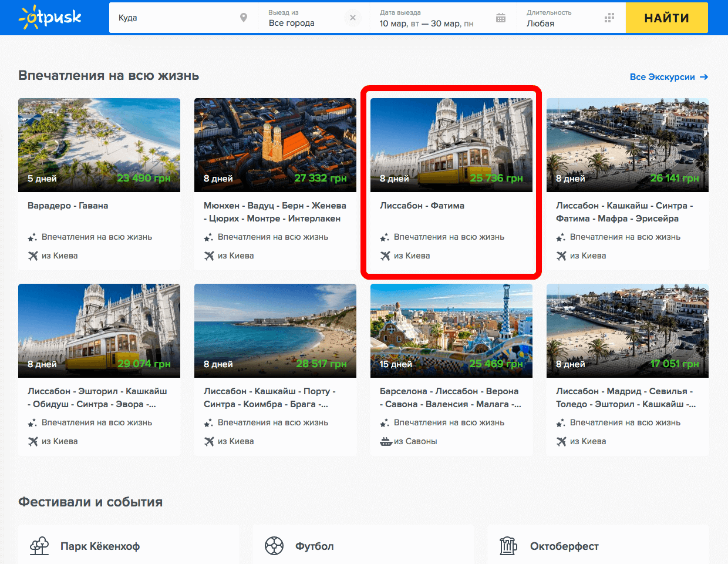Viewport: 728px width, 564px height.
Task: Open the Длительность duration dropdown
Action: pos(571,18)
